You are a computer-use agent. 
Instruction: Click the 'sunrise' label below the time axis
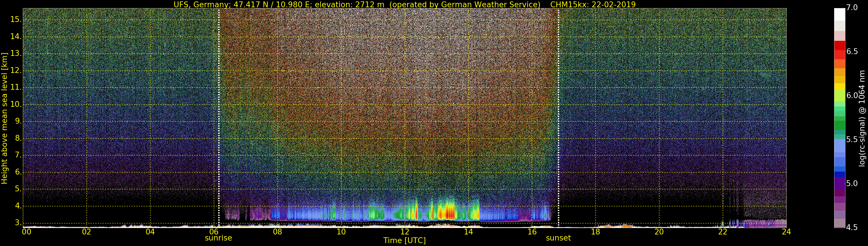point(218,238)
